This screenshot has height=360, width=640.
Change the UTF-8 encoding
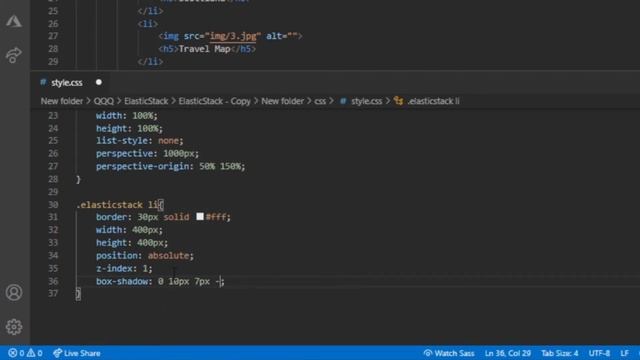click(599, 353)
